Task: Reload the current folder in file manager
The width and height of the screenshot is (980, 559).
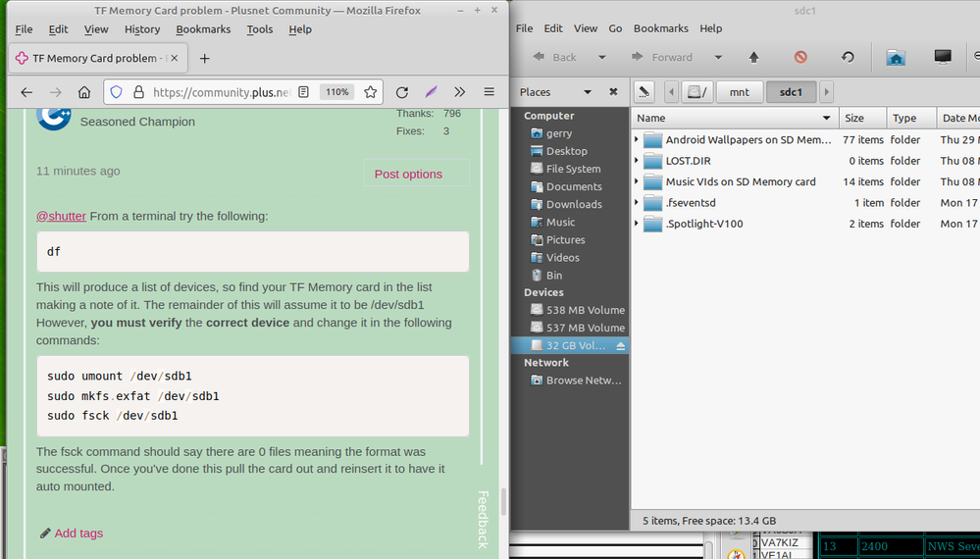Action: point(848,57)
